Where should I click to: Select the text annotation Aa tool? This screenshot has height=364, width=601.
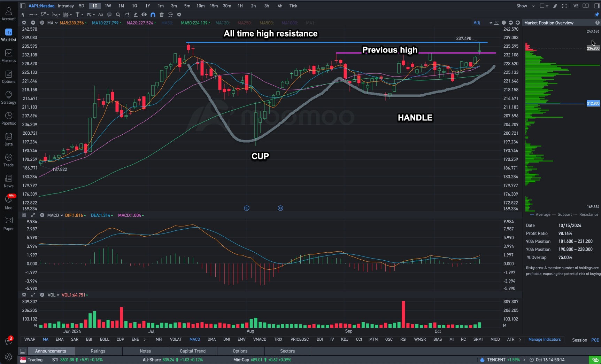click(101, 15)
